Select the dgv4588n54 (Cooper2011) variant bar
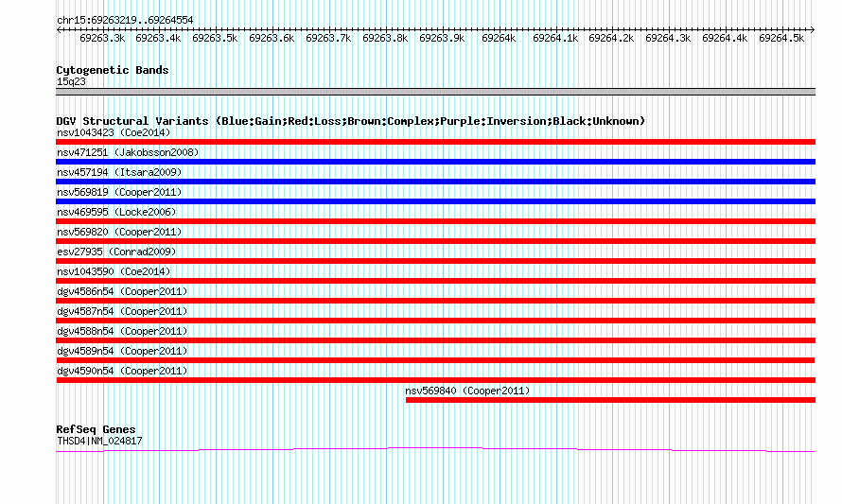 tap(435, 340)
